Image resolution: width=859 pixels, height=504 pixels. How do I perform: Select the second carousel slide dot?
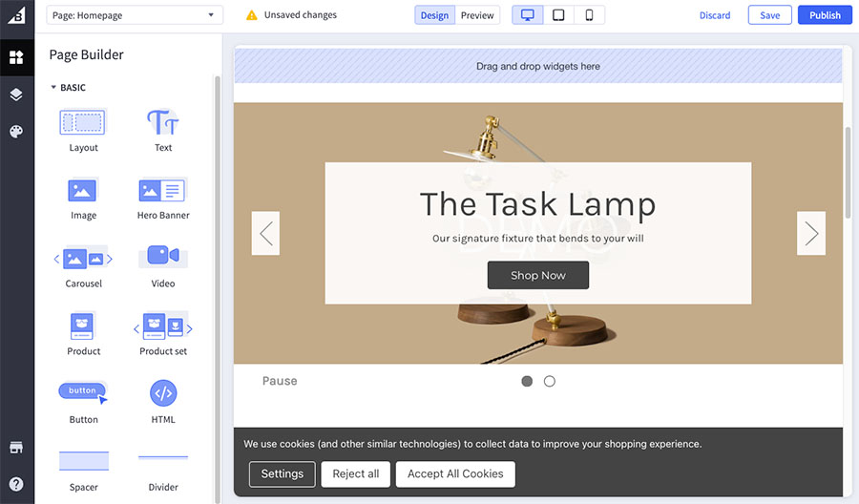coord(550,381)
